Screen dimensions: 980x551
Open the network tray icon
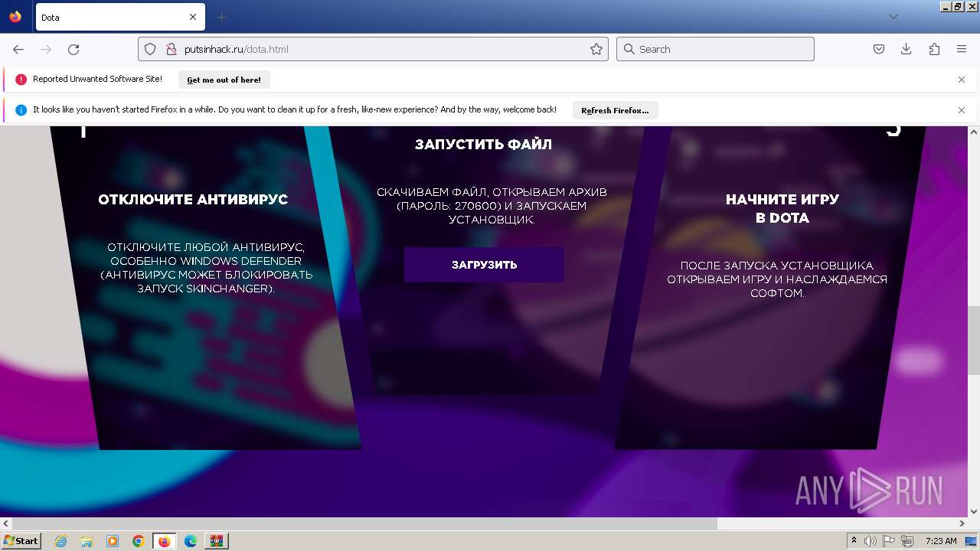tap(907, 541)
